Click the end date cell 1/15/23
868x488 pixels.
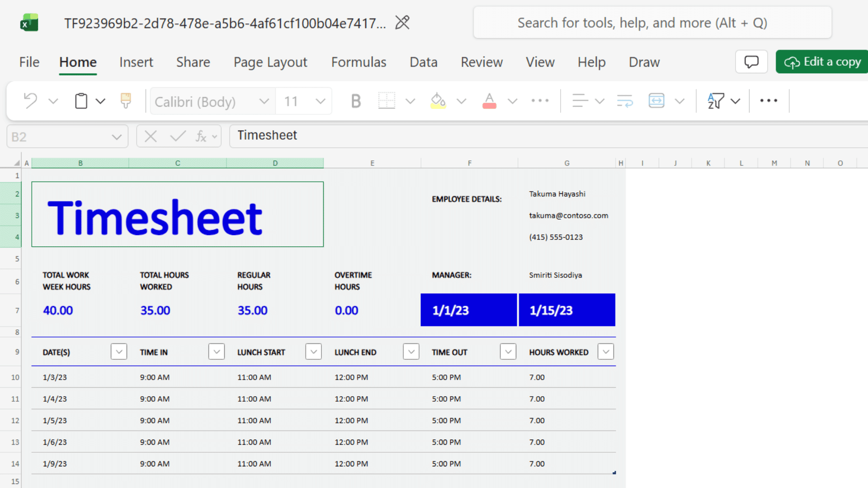click(x=567, y=310)
